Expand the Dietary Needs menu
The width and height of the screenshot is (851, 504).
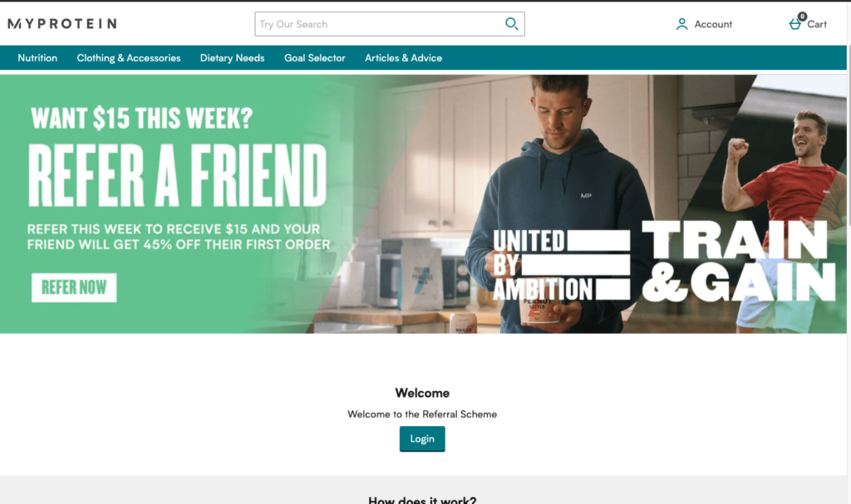click(233, 58)
